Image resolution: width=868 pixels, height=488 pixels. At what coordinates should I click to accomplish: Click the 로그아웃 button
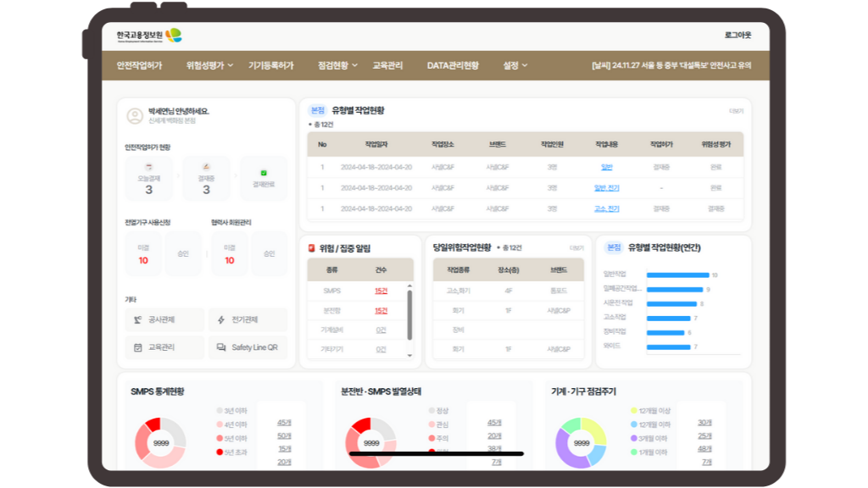point(737,35)
